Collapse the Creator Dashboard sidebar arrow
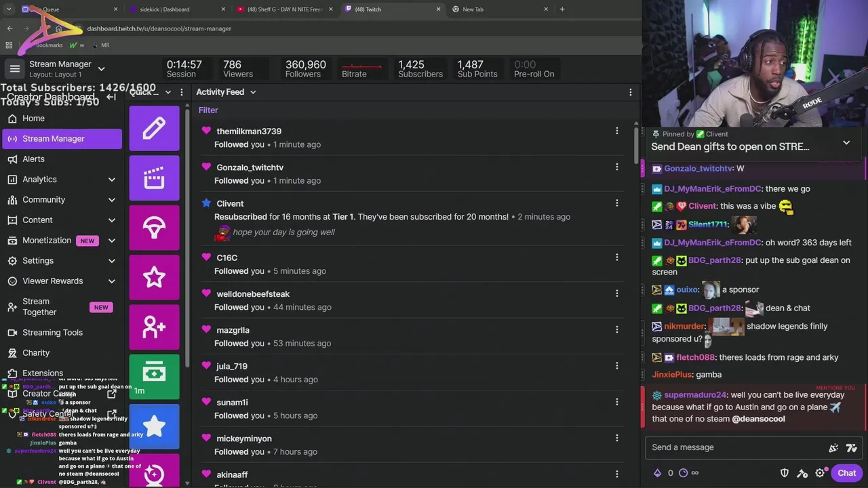The width and height of the screenshot is (868, 488). coord(111,97)
